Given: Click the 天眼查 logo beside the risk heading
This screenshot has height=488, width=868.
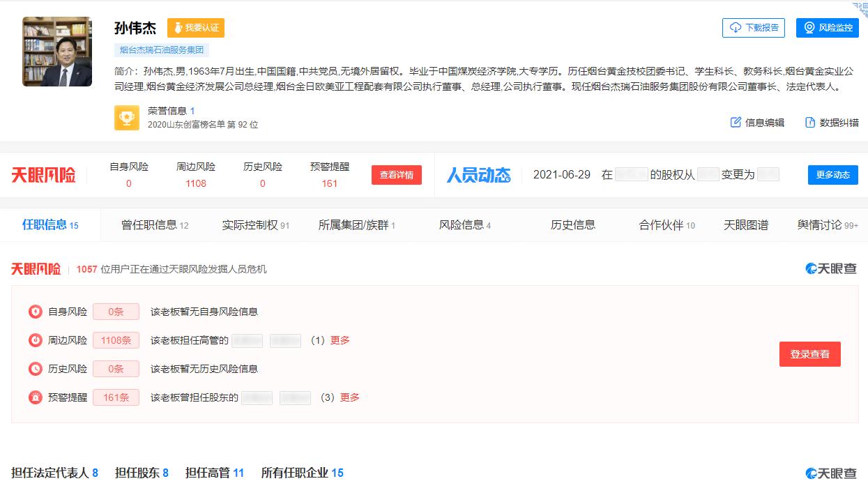Looking at the screenshot, I should [832, 269].
